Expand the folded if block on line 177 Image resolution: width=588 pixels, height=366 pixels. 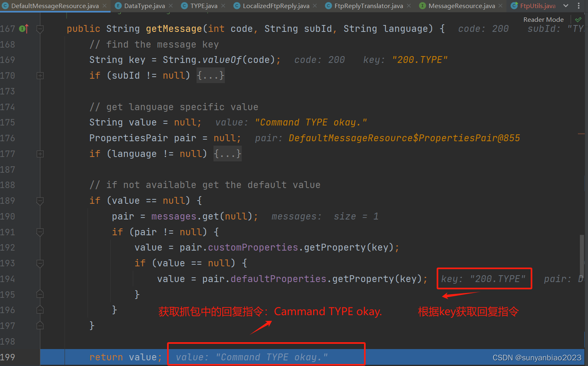point(40,154)
